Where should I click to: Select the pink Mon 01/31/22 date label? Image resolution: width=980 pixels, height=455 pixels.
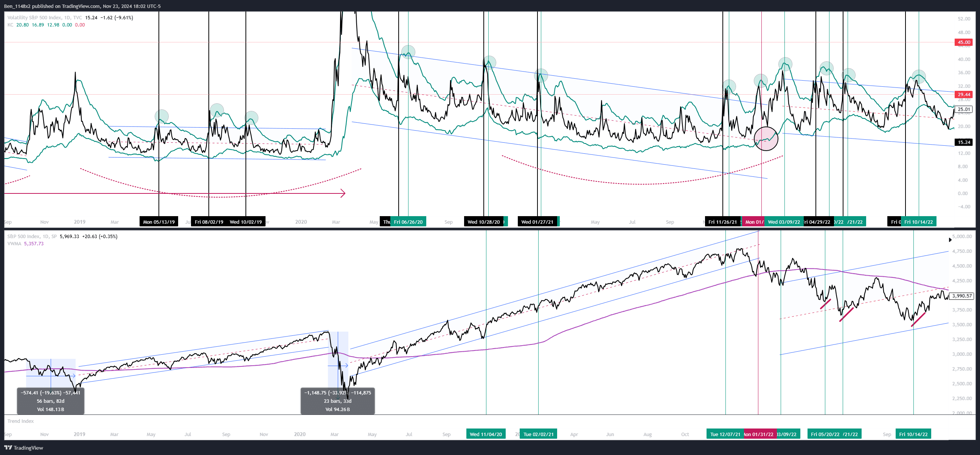coord(759,434)
